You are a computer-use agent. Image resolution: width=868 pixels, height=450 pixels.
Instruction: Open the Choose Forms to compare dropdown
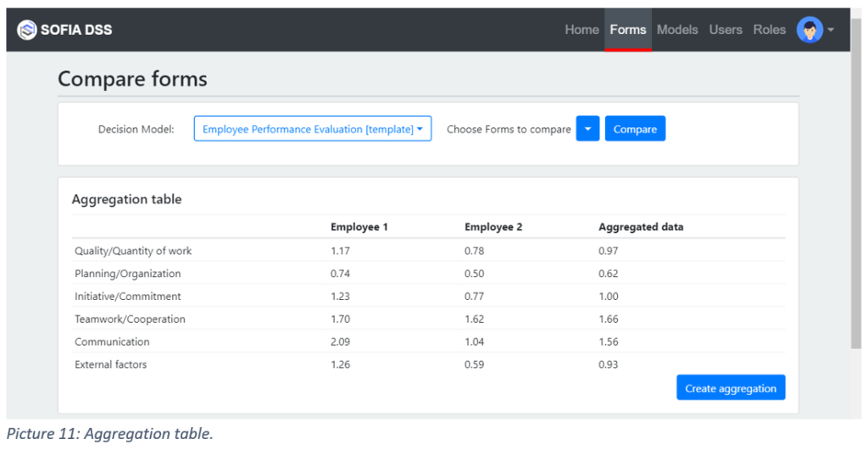(x=587, y=129)
